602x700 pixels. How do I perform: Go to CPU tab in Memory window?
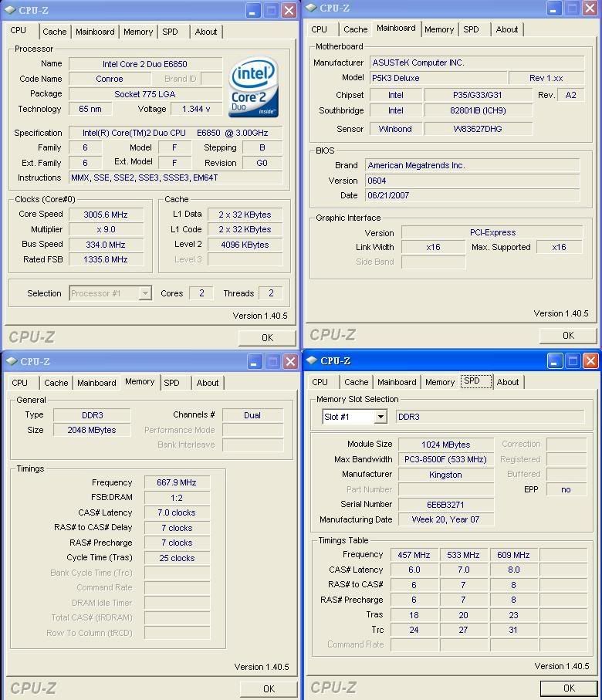[x=19, y=383]
